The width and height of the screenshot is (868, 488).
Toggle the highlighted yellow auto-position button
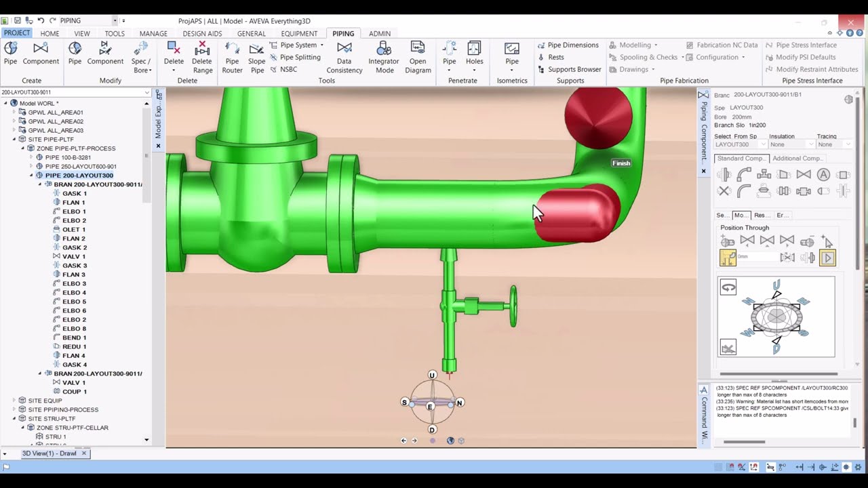click(x=728, y=258)
